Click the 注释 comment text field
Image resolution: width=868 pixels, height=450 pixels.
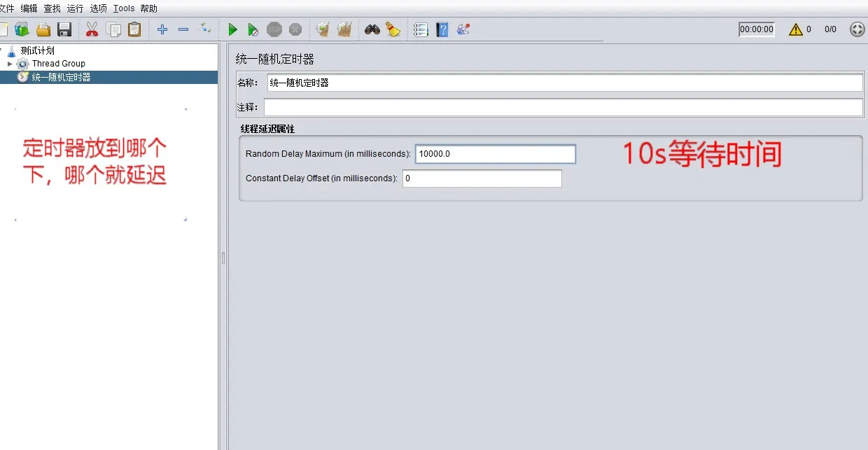(x=563, y=107)
